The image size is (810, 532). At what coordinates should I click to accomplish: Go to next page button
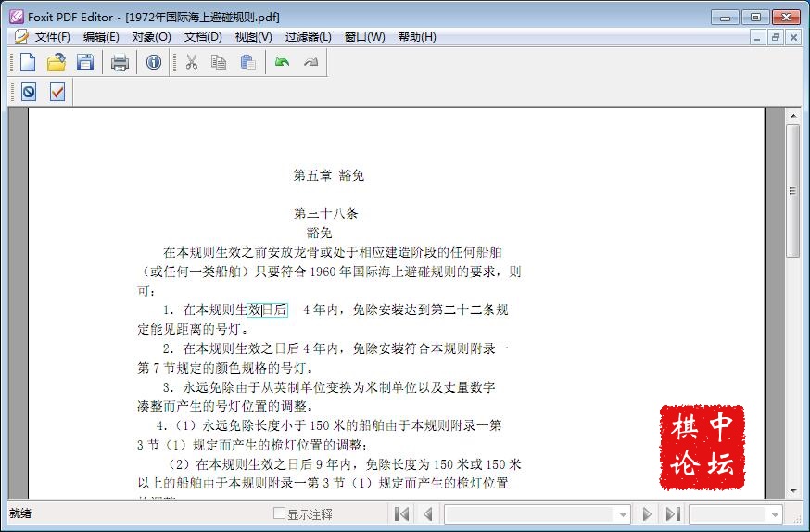pyautogui.click(x=646, y=513)
